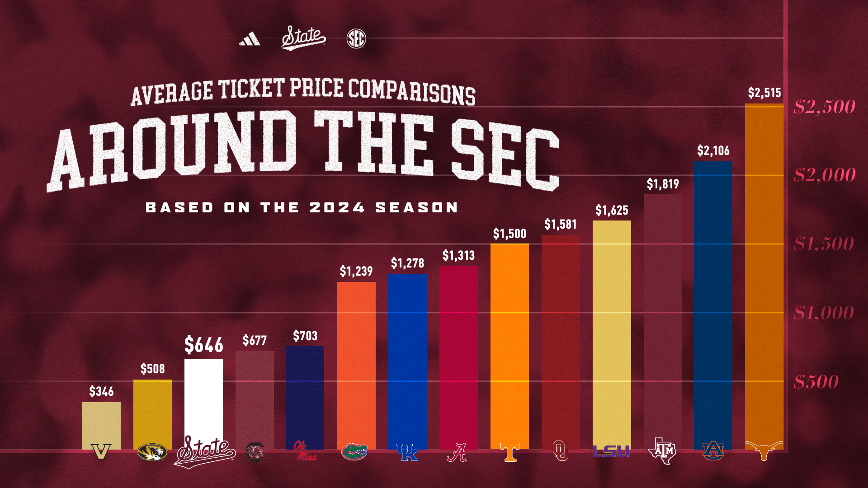Click the LSU logo
Viewport: 868px width, 488px height.
click(611, 451)
